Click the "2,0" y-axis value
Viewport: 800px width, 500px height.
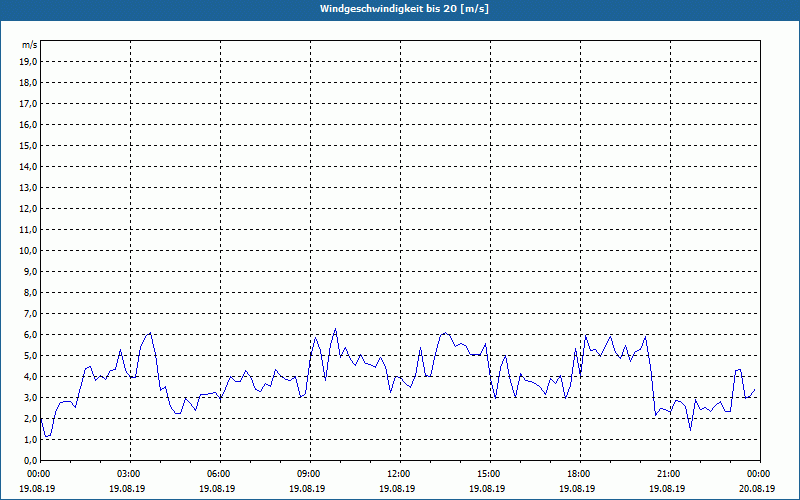[30, 418]
